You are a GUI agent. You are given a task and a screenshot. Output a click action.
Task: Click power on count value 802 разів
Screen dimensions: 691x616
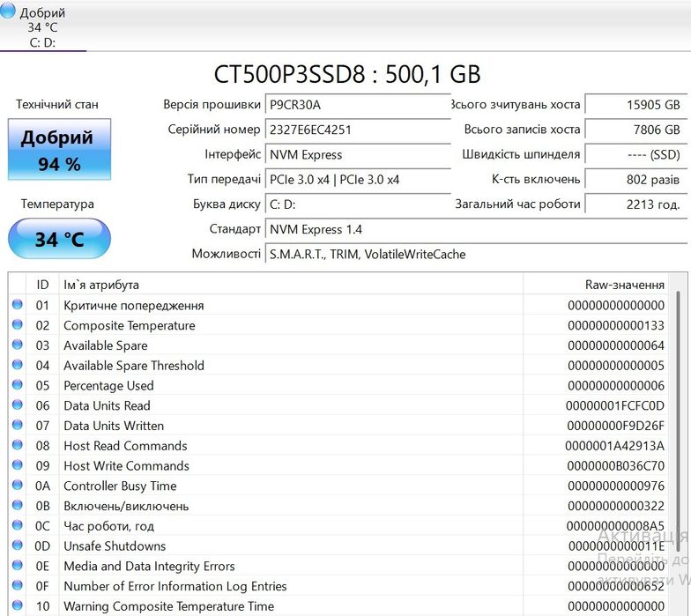[636, 180]
